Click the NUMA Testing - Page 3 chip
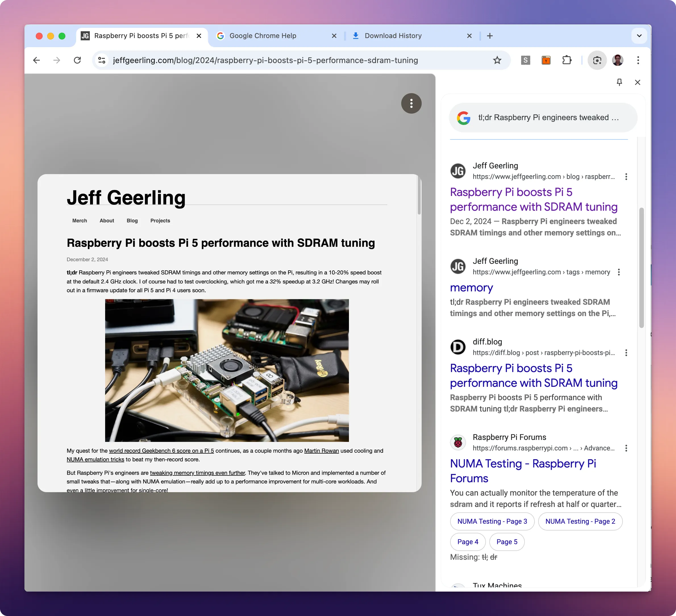 tap(492, 521)
